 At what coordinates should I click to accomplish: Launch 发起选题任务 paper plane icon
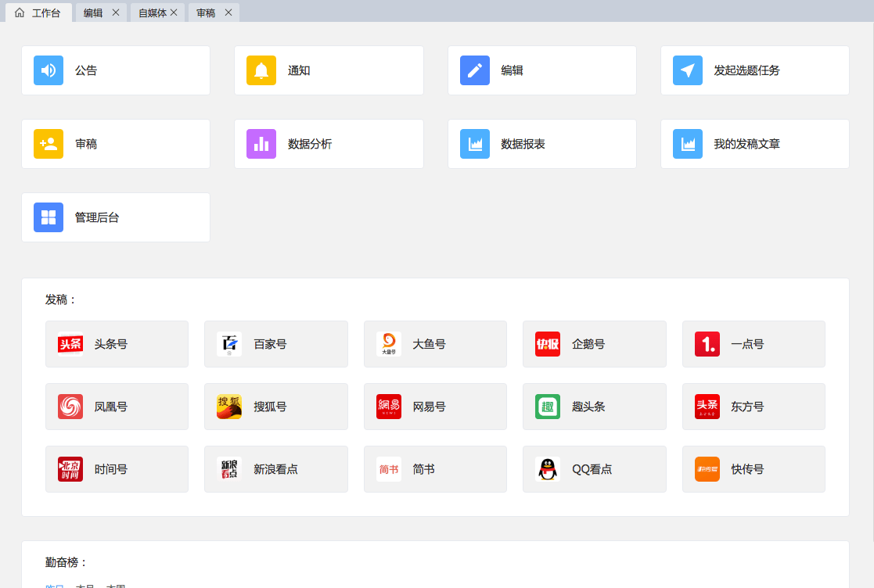click(x=688, y=70)
